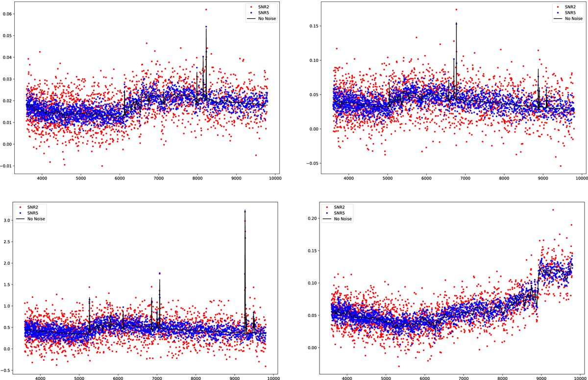
Task: Pick the No Noise legend line in top-right plot
Action: pos(558,19)
